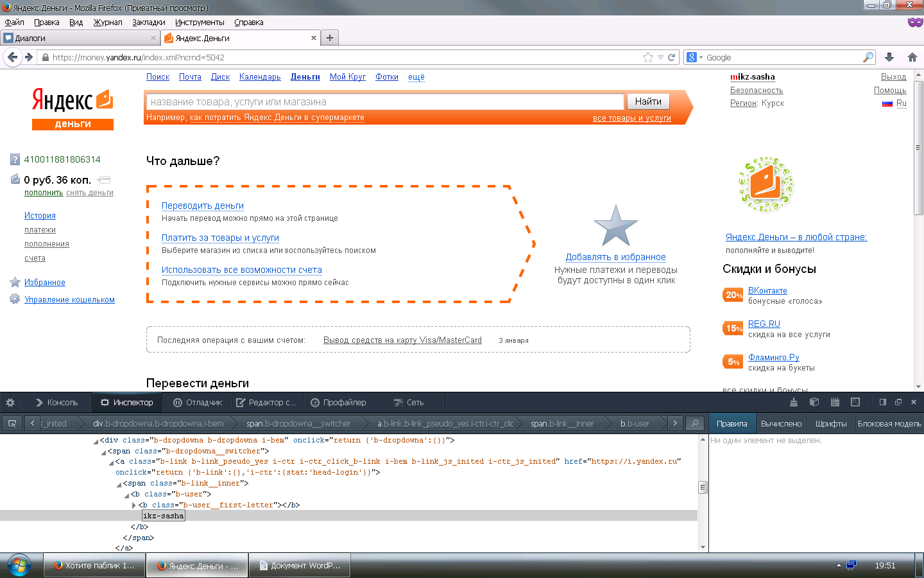Image resolution: width=924 pixels, height=578 pixels.
Task: Click the Найти search button
Action: [648, 101]
